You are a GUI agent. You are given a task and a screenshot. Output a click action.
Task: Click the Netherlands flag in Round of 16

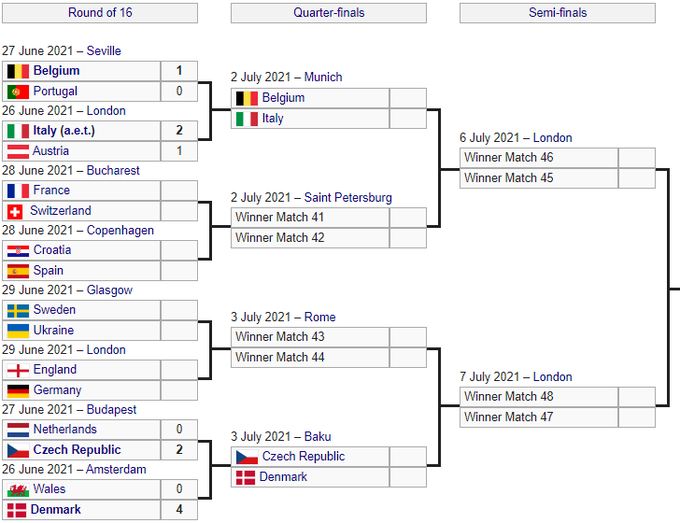pos(17,430)
